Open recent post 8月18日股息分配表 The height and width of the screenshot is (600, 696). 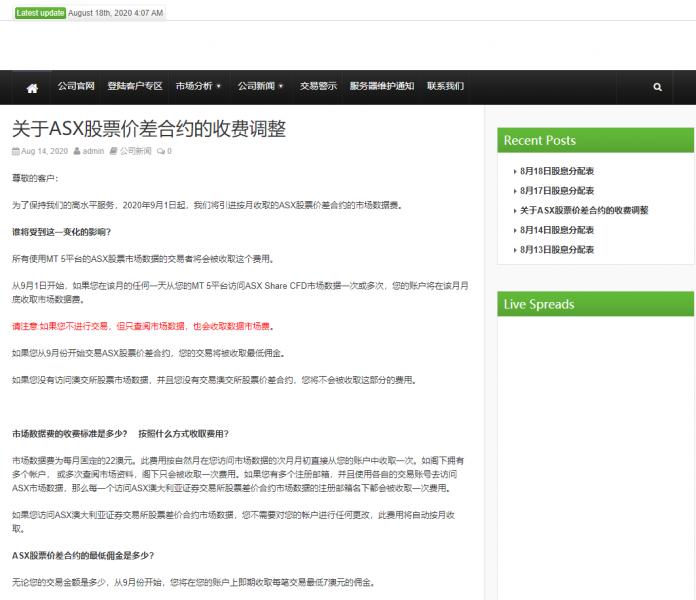point(557,171)
